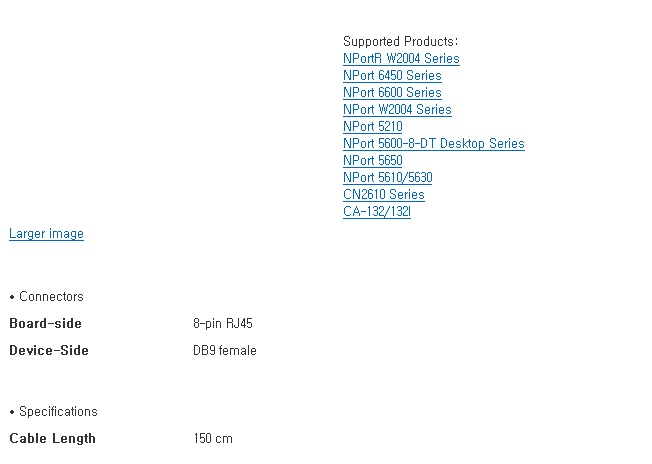Follow the CN2610 Series link
Viewport: 652px width, 464px height.
click(384, 195)
